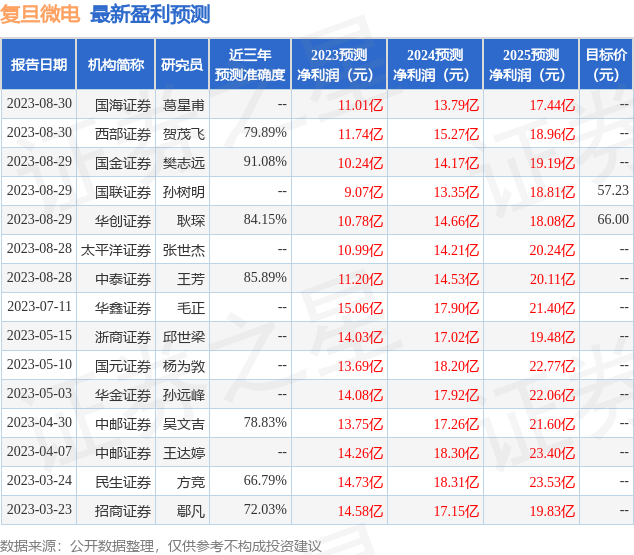Screen dimensions: 634x555
Task: Click accuracy value 72.03%
Action: pyautogui.click(x=265, y=509)
